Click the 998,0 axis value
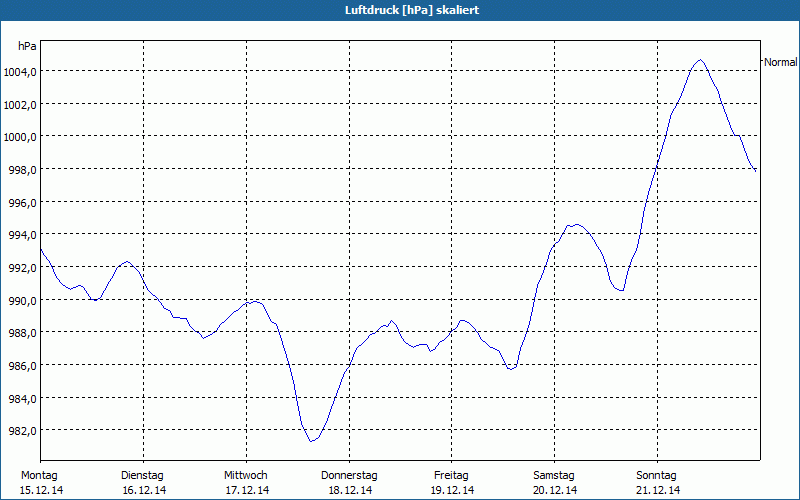This screenshot has width=800, height=500. [22, 170]
